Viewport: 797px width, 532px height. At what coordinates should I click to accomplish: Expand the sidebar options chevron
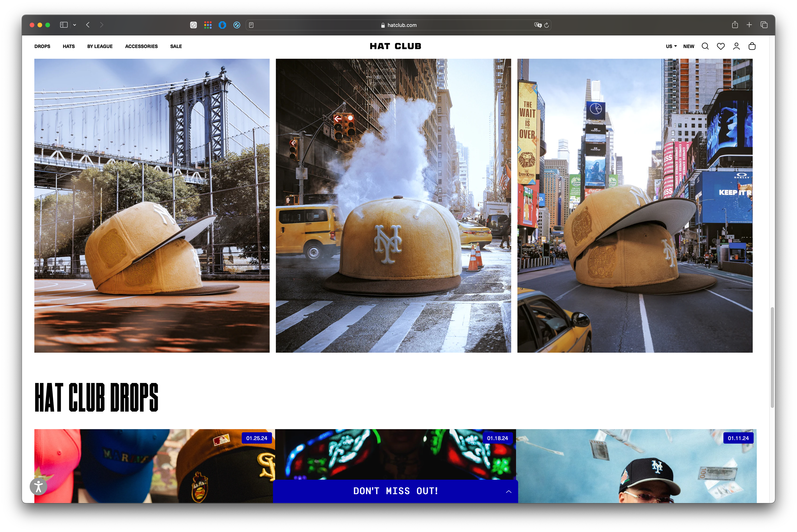point(74,25)
